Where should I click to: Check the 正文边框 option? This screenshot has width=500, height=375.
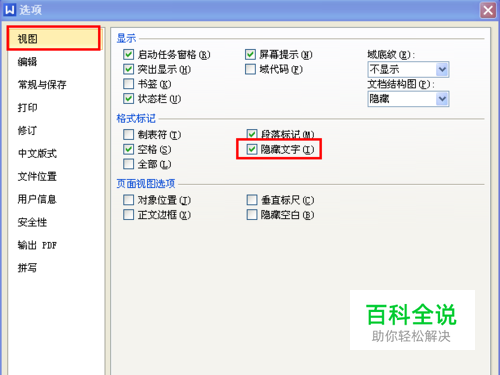pyautogui.click(x=128, y=214)
